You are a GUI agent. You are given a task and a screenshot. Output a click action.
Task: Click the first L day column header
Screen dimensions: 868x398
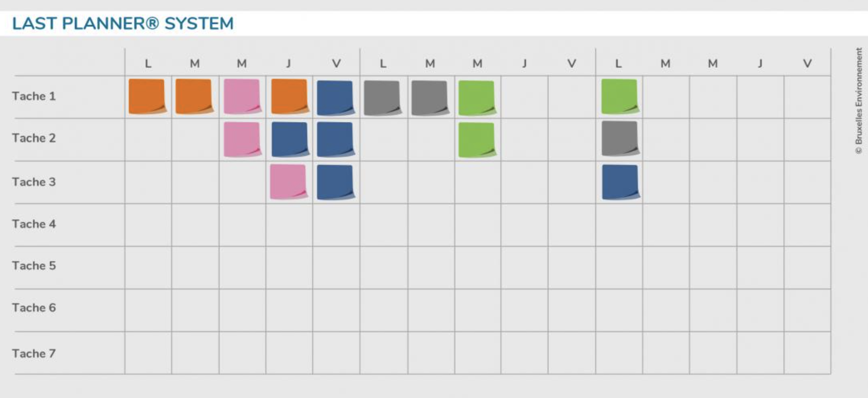pos(148,64)
